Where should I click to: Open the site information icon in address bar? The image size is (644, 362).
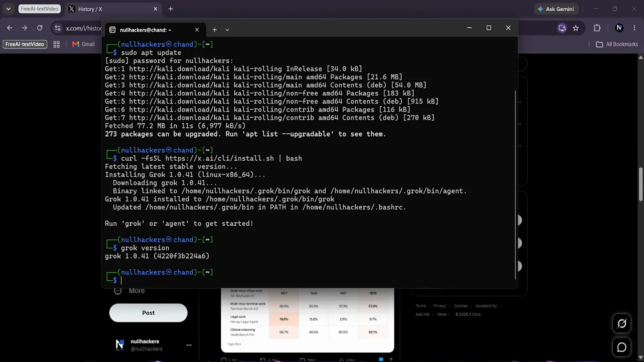[58, 28]
